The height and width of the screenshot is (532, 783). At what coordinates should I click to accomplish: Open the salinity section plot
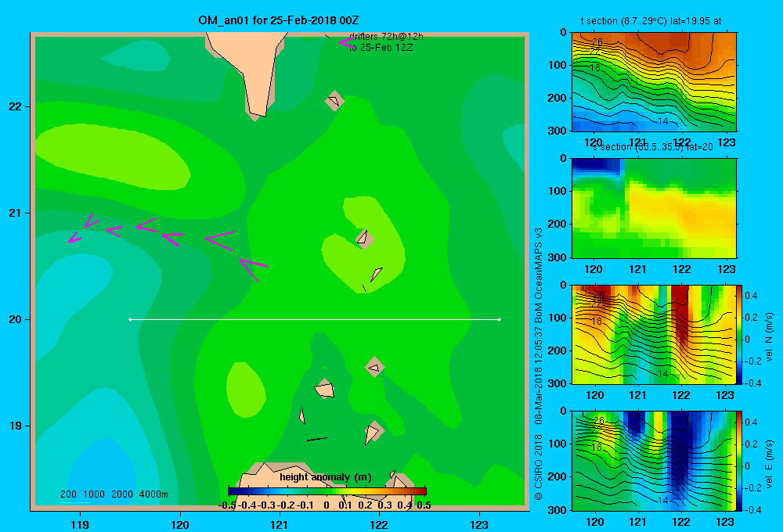654,208
